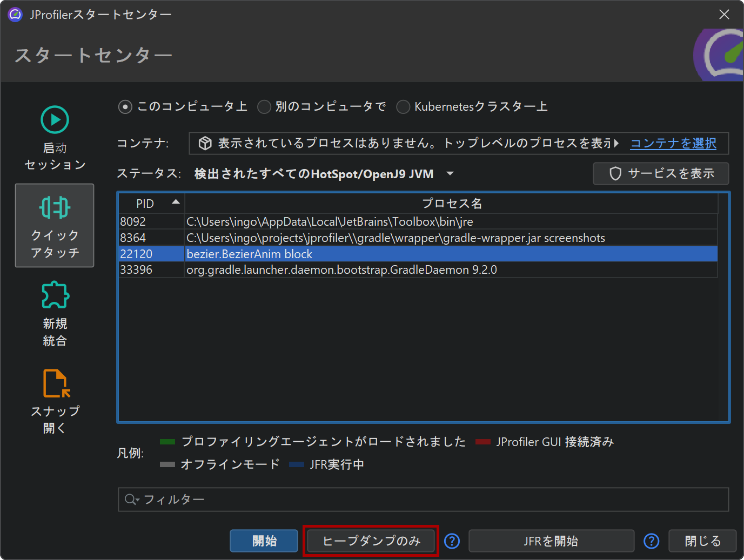
Task: Select the 別のコンピュータで radio button
Action: click(264, 107)
